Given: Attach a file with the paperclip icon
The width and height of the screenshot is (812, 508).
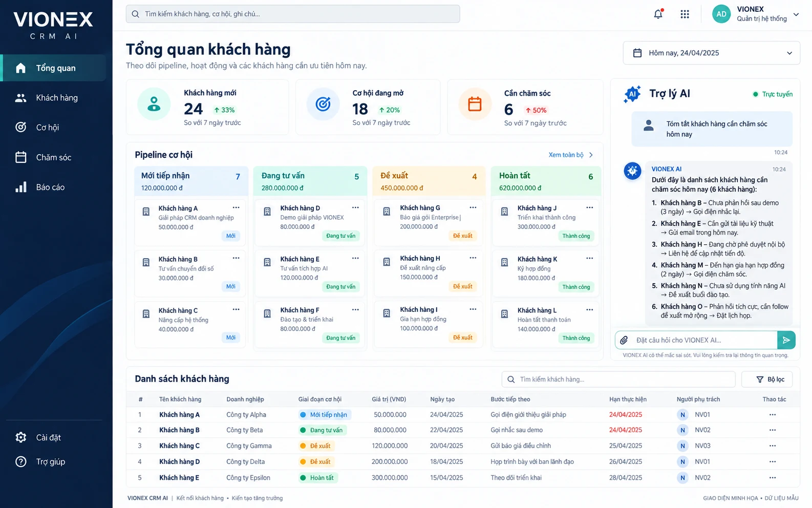Looking at the screenshot, I should pos(624,340).
